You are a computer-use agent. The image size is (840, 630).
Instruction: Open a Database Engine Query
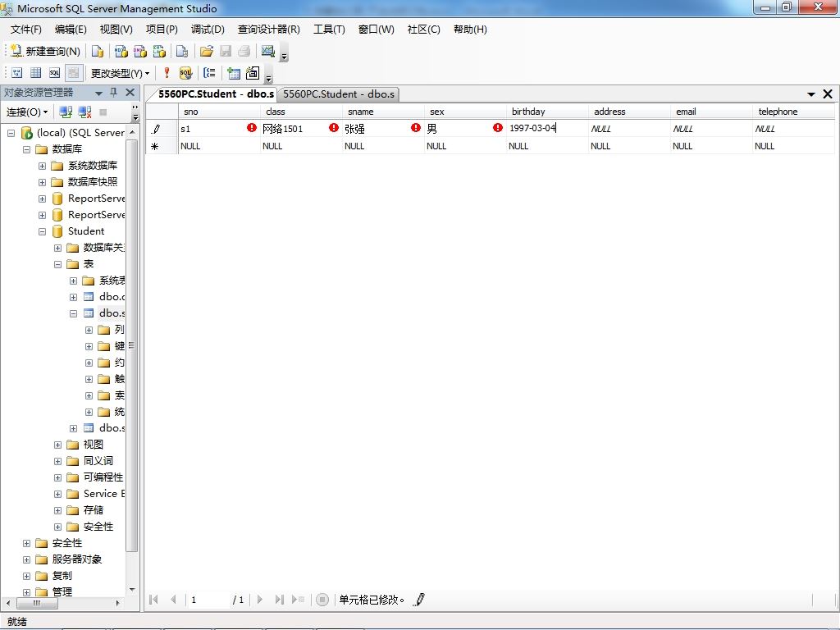(x=98, y=51)
